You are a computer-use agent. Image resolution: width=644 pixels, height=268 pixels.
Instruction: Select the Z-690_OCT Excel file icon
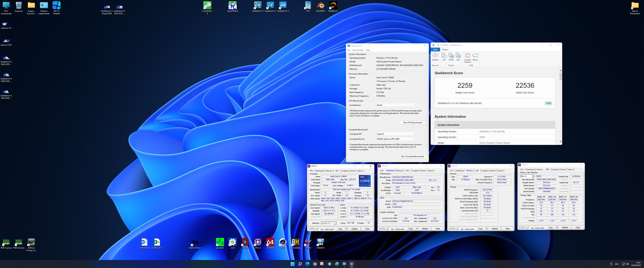pyautogui.click(x=157, y=244)
